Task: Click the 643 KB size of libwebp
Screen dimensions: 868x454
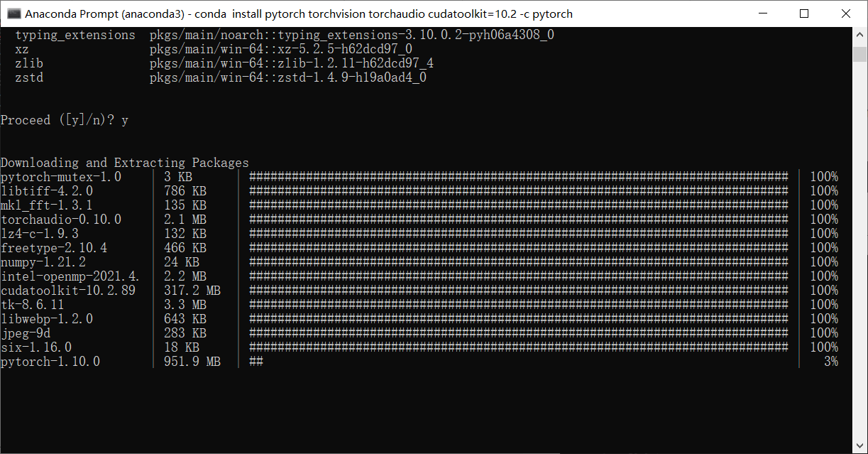Action: [185, 319]
